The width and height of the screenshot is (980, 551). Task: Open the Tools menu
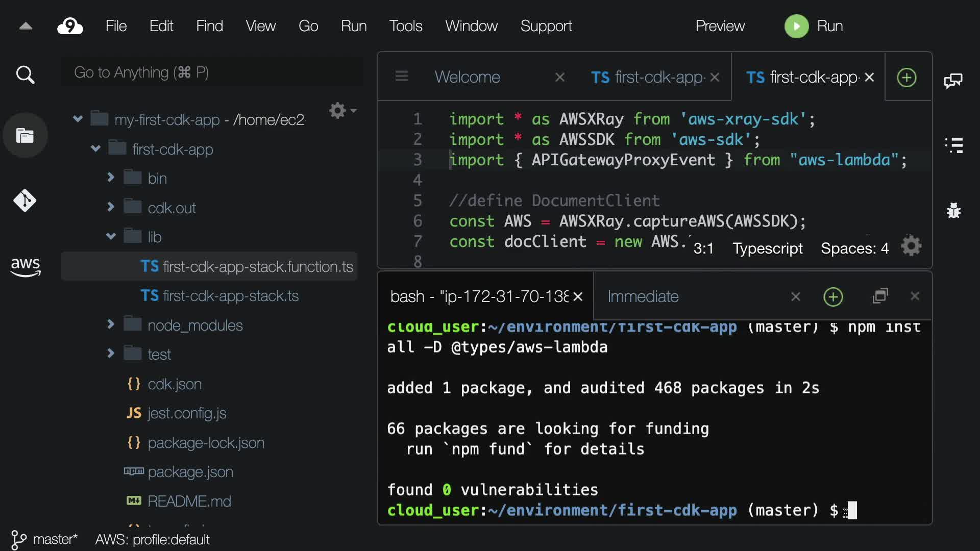coord(406,26)
